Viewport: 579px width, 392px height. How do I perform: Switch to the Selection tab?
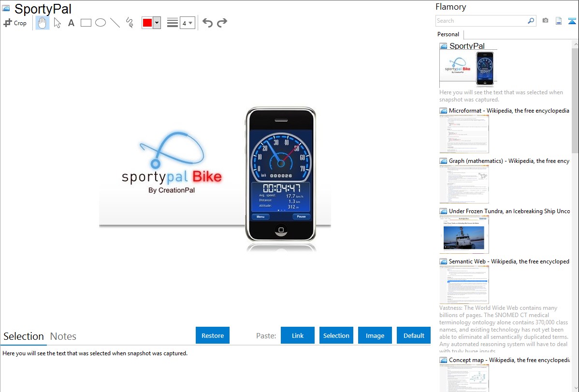pyautogui.click(x=24, y=336)
